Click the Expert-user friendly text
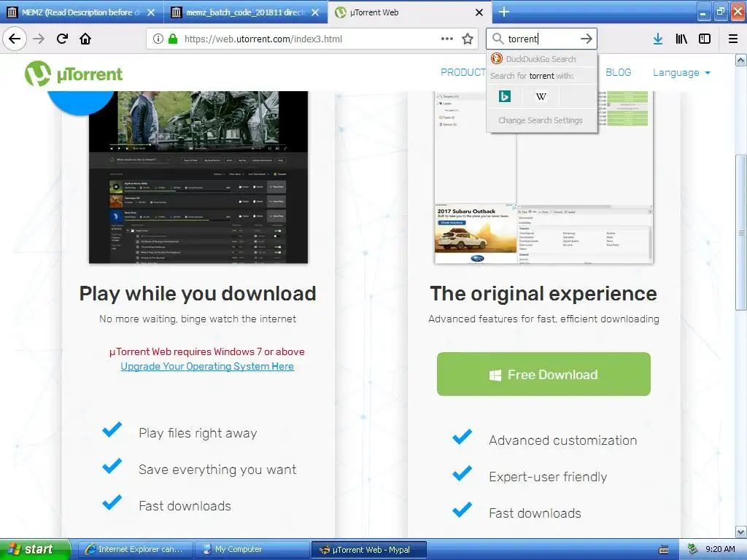747x560 pixels. [548, 477]
